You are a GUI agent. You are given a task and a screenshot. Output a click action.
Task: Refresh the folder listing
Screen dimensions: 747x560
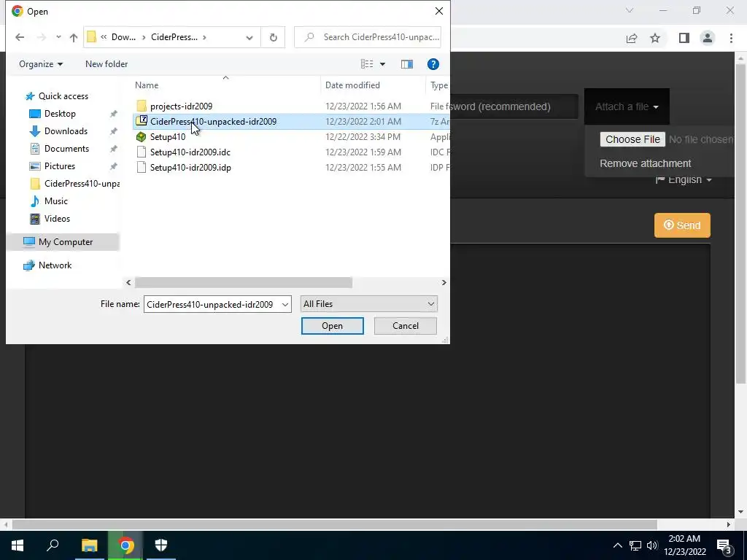[273, 37]
